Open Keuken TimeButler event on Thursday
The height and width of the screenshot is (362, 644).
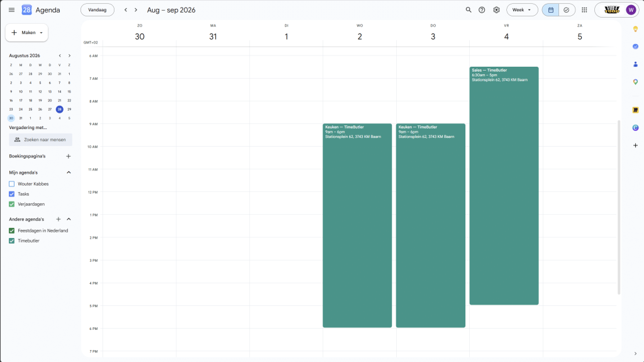click(x=430, y=225)
